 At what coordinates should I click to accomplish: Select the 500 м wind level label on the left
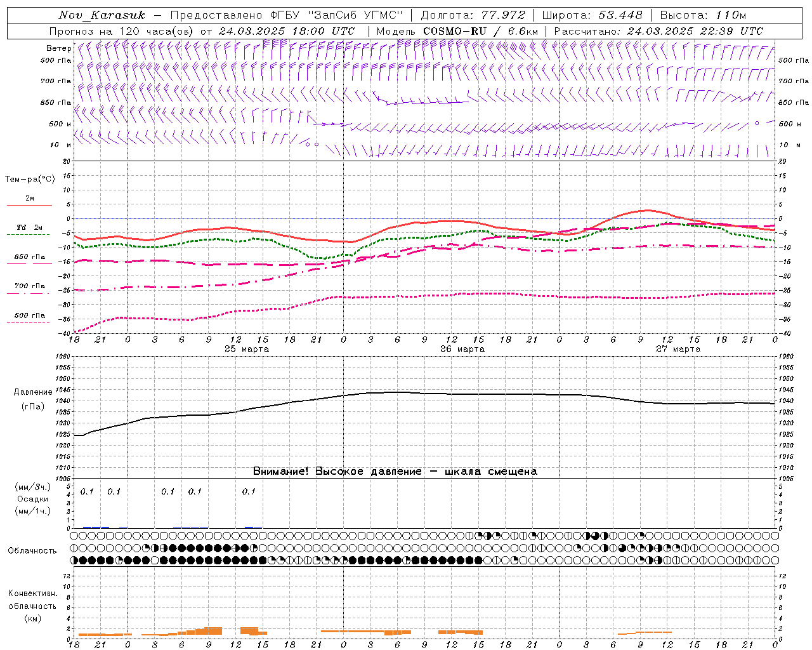click(x=60, y=124)
